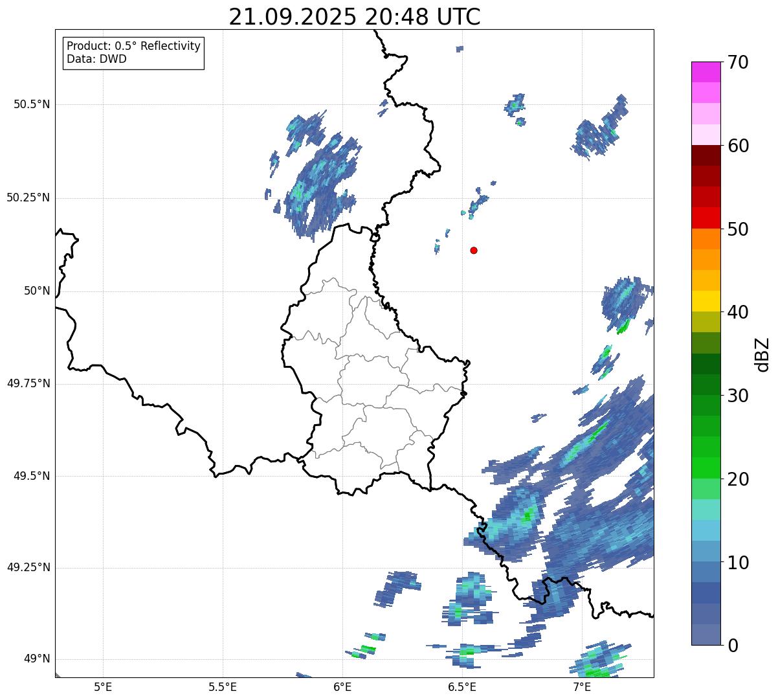This screenshot has width=778, height=700.
Task: Pick the dark maroon swatch just below 60
Action: (706, 155)
